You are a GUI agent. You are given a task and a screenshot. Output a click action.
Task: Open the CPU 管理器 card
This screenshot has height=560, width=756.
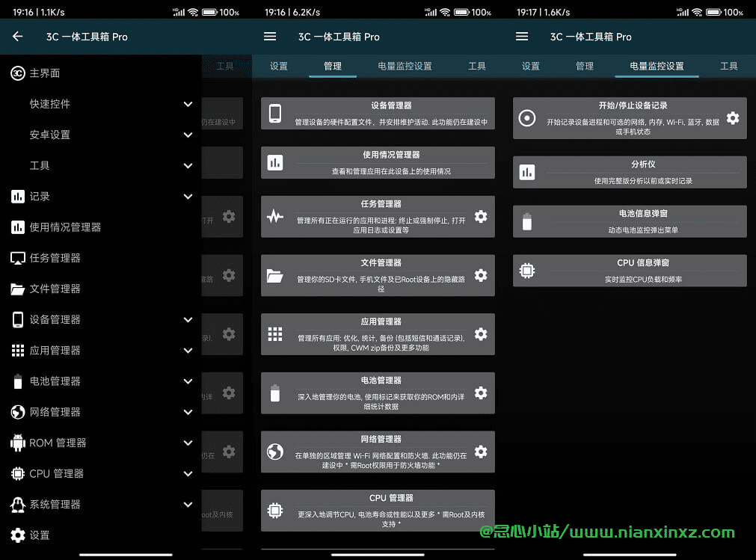pos(378,511)
